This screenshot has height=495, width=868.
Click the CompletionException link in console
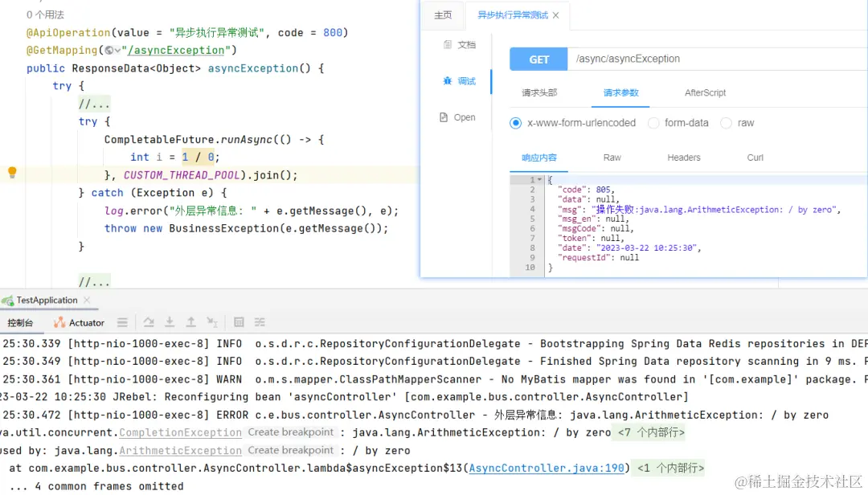pyautogui.click(x=181, y=432)
